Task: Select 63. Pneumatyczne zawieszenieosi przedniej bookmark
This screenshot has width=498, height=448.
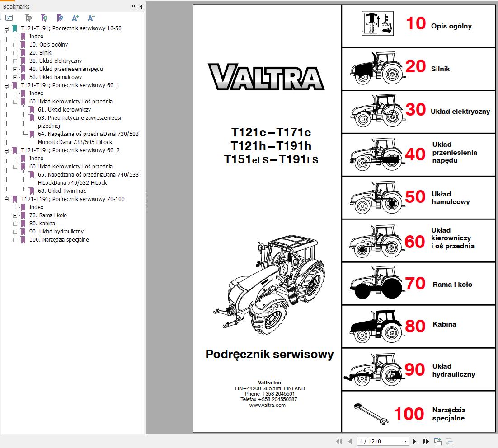Action: coord(80,121)
